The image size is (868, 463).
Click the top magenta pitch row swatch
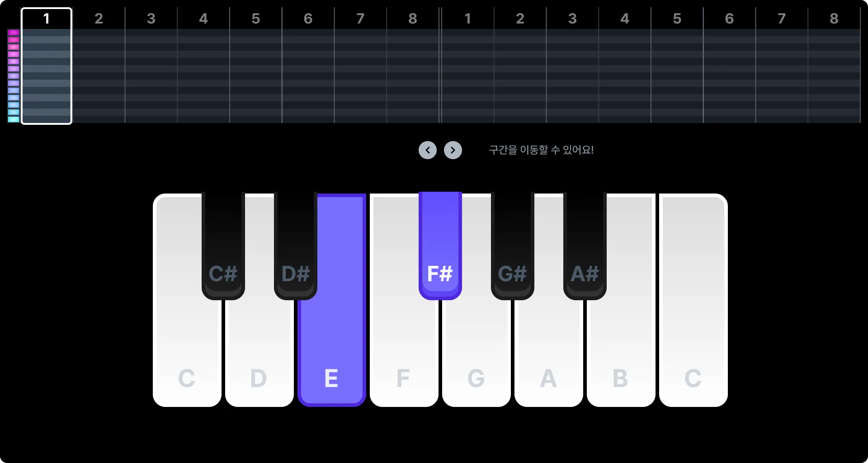(14, 33)
